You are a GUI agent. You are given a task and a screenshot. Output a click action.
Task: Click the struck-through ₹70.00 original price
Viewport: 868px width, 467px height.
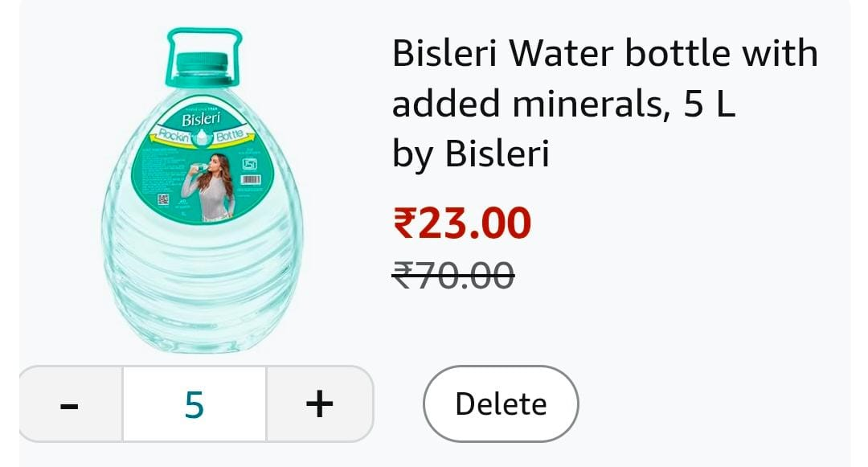452,276
